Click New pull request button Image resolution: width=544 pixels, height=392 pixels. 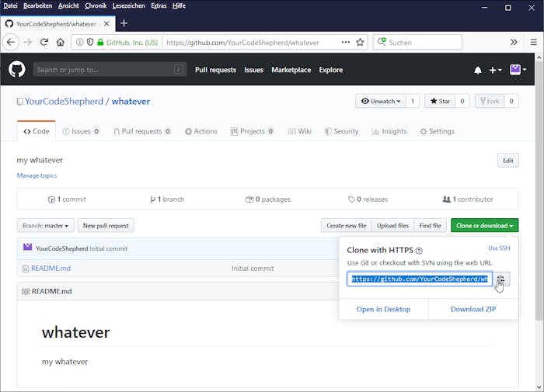pos(106,226)
